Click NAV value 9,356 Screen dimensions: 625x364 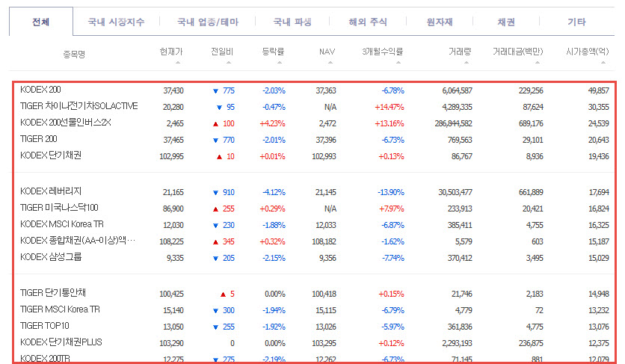[327, 258]
